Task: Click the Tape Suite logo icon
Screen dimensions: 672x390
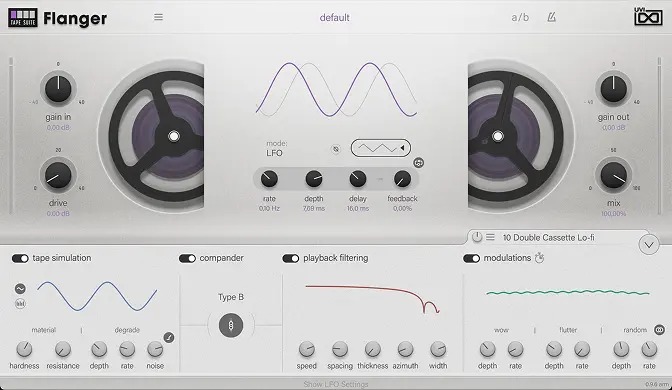Action: coord(23,18)
